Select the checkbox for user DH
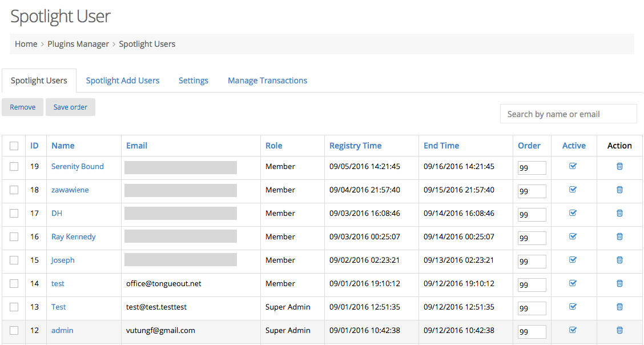This screenshot has width=644, height=345. 14,213
